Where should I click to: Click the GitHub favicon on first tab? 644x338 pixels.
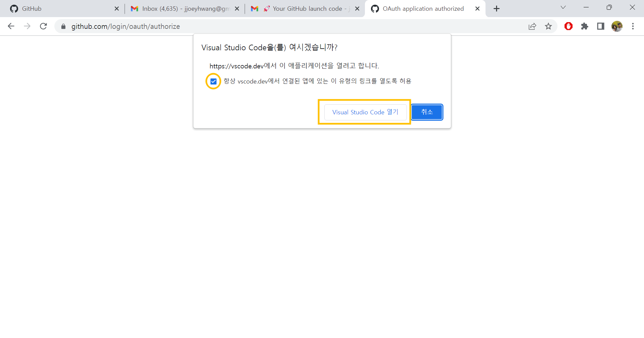(x=14, y=9)
